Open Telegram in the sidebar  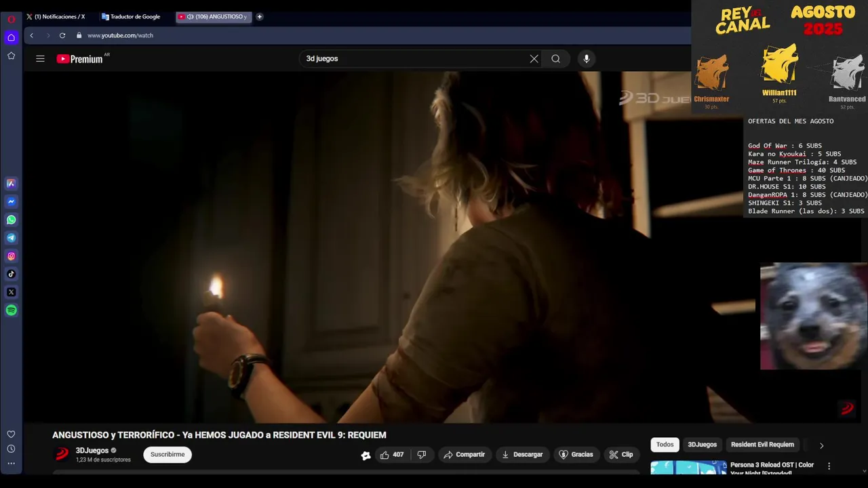pos(11,238)
